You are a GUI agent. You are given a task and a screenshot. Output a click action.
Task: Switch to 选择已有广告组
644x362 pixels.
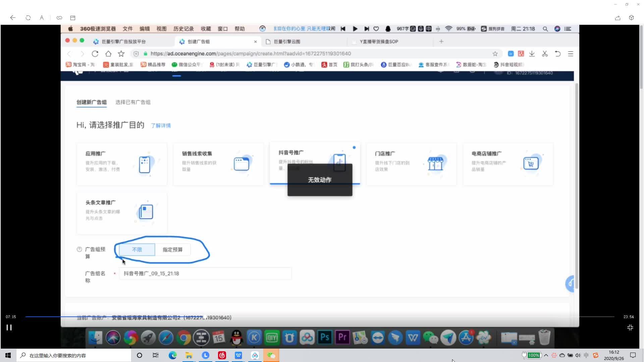tap(133, 102)
